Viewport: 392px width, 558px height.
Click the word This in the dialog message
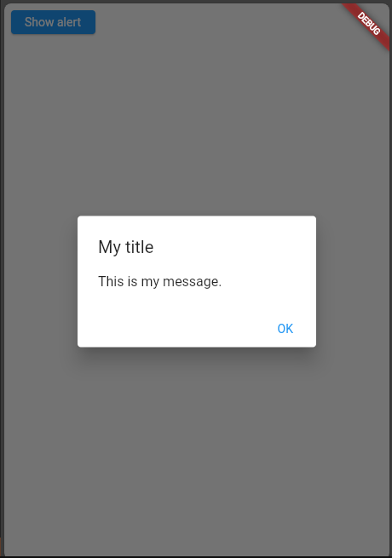[x=111, y=281]
